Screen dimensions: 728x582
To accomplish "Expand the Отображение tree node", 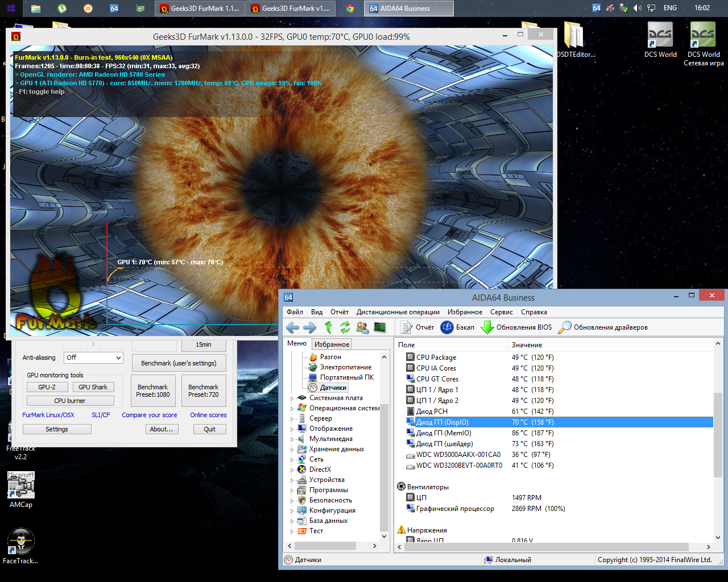I will tap(292, 429).
